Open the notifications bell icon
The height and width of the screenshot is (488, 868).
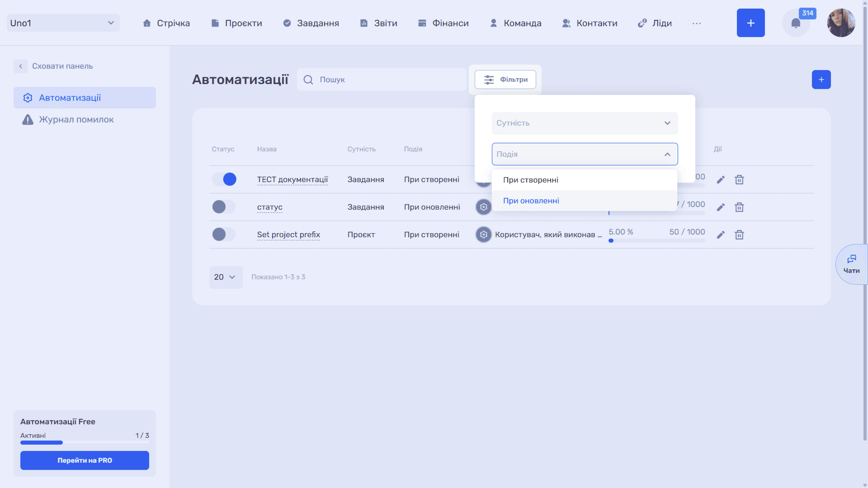(x=796, y=23)
